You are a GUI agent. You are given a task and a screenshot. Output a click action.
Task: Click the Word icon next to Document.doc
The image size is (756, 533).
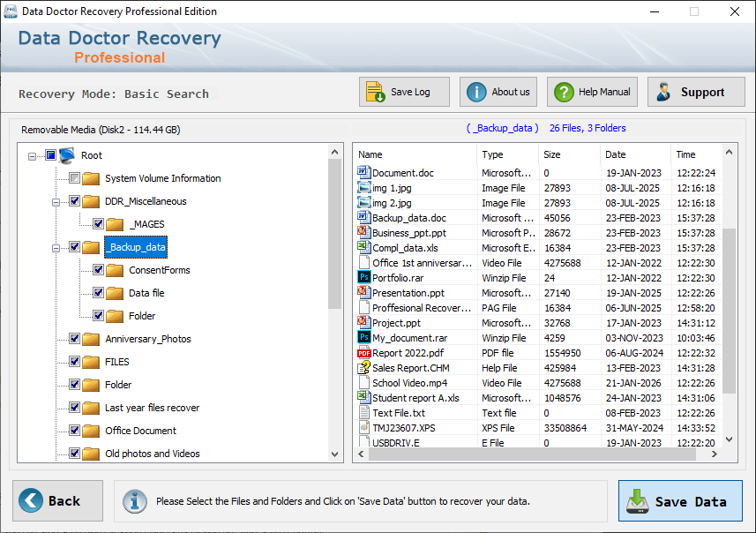[363, 172]
